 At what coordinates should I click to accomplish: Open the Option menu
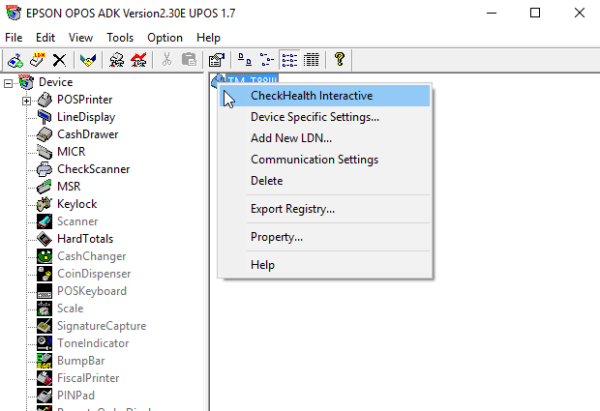click(165, 37)
